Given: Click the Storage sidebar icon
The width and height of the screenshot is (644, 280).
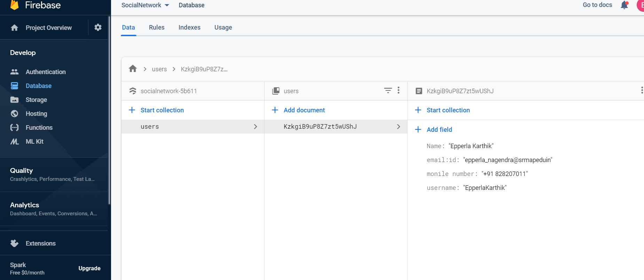Looking at the screenshot, I should (x=15, y=100).
